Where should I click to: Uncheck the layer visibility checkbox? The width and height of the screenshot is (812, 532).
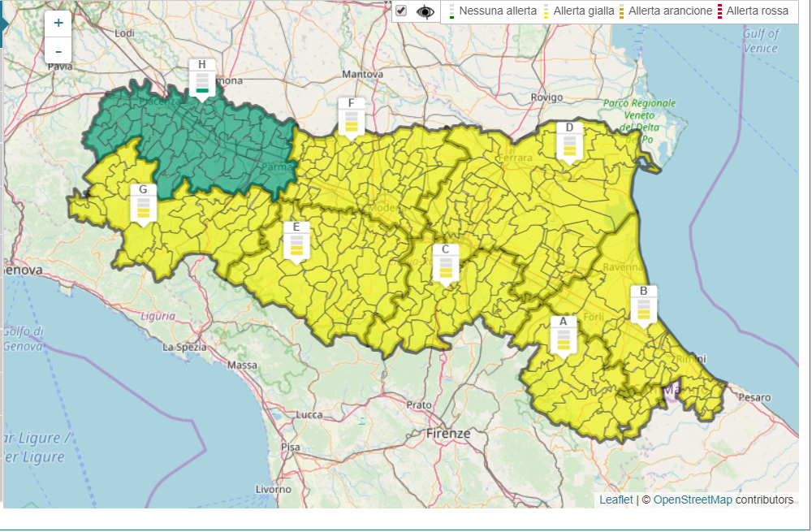tap(400, 11)
